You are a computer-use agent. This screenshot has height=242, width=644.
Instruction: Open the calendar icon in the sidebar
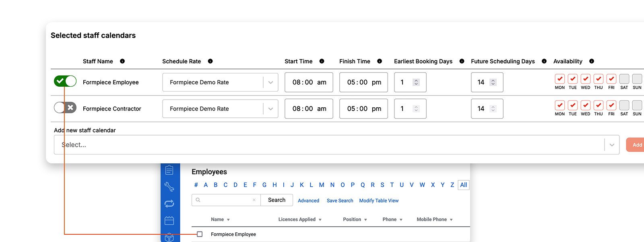(x=169, y=221)
